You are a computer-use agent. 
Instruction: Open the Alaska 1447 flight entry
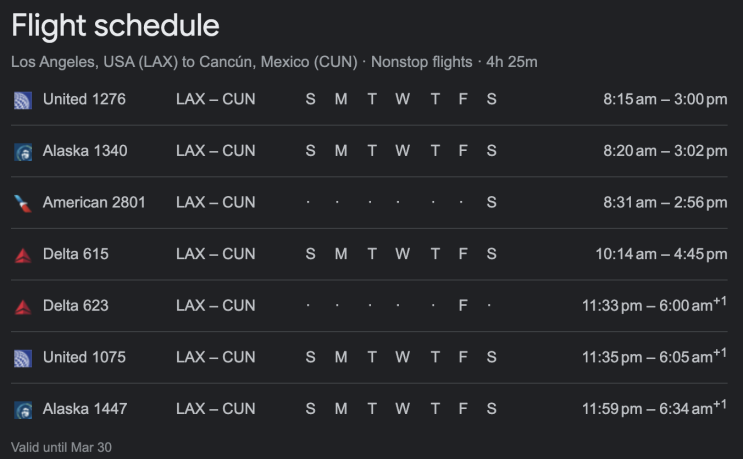[x=85, y=409]
